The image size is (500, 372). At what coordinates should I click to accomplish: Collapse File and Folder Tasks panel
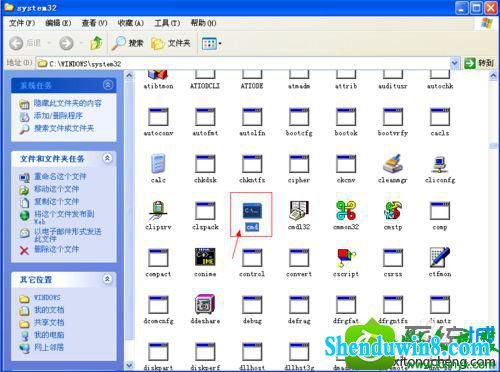[107, 158]
